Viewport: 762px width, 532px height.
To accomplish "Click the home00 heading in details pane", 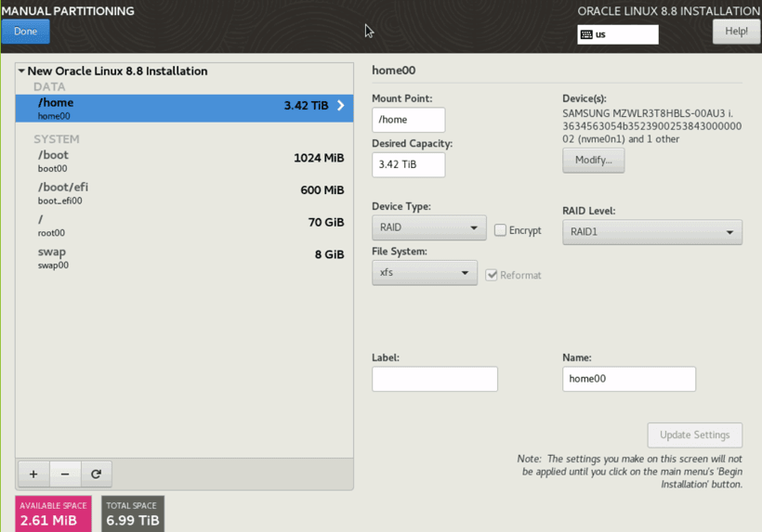I will pos(394,71).
